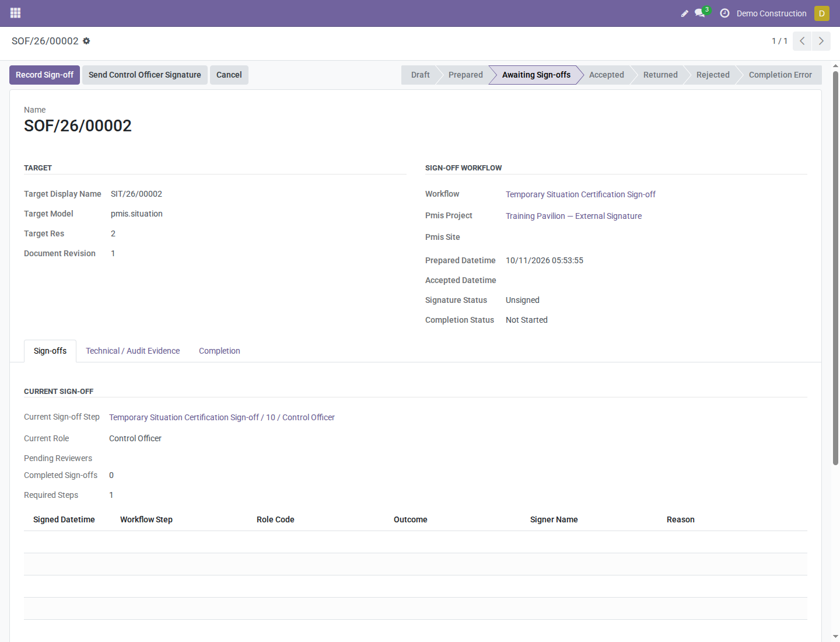
Task: Click the SIT/26/00002 target display name
Action: coord(136,194)
